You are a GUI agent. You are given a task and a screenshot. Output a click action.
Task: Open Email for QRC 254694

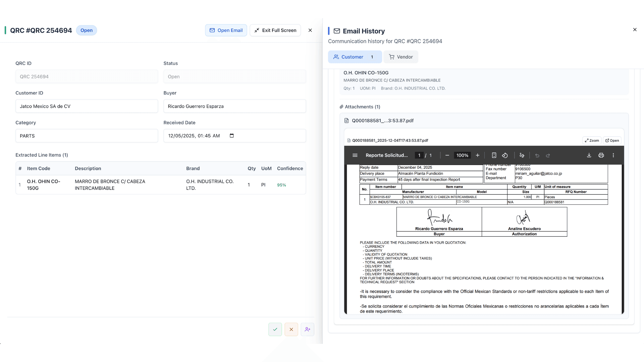(226, 30)
